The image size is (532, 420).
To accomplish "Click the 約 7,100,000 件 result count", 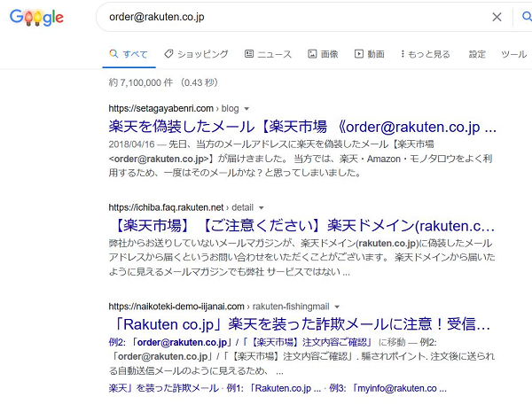I will (140, 82).
